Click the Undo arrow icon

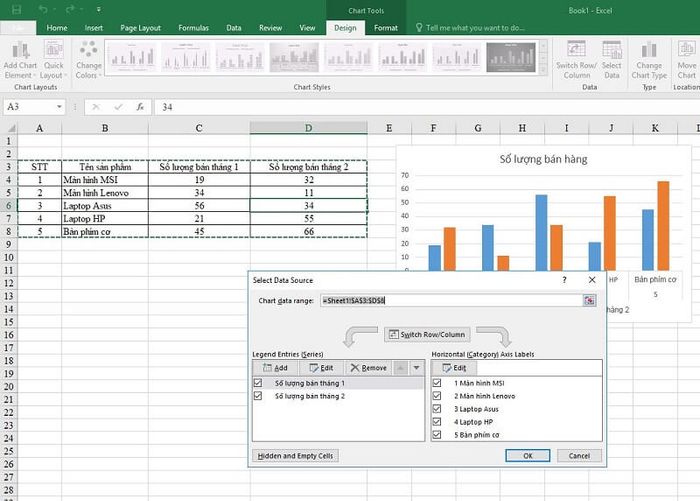tap(43, 9)
